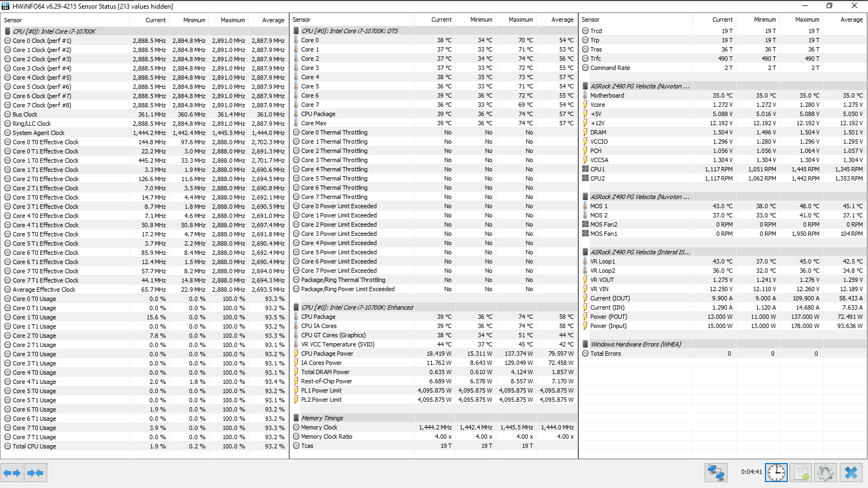This screenshot has height=488, width=868.
Task: Reset the min/max clock timer
Action: [x=776, y=473]
